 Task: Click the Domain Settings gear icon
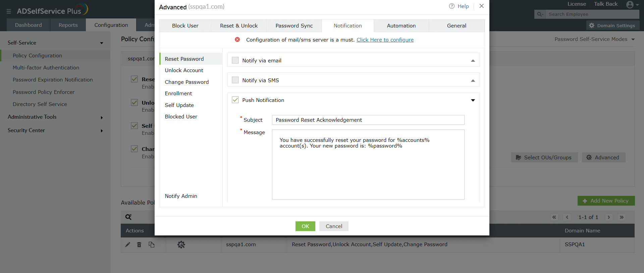pyautogui.click(x=592, y=25)
